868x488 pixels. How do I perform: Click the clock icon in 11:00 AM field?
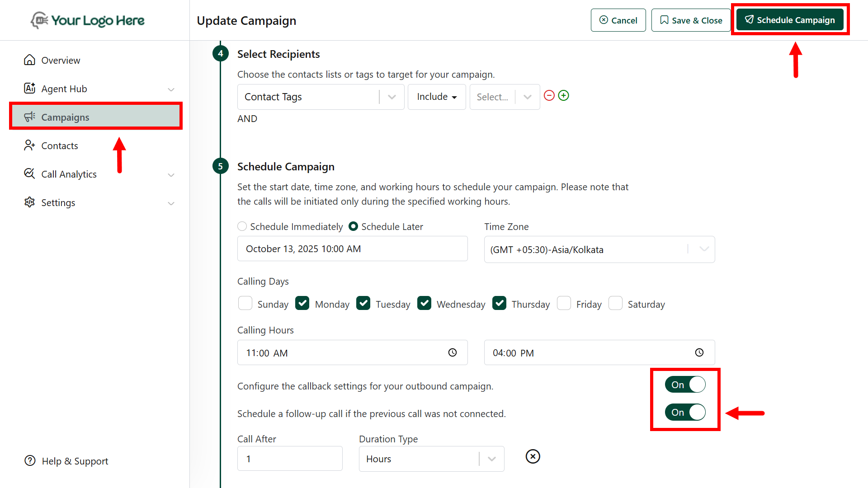click(453, 353)
